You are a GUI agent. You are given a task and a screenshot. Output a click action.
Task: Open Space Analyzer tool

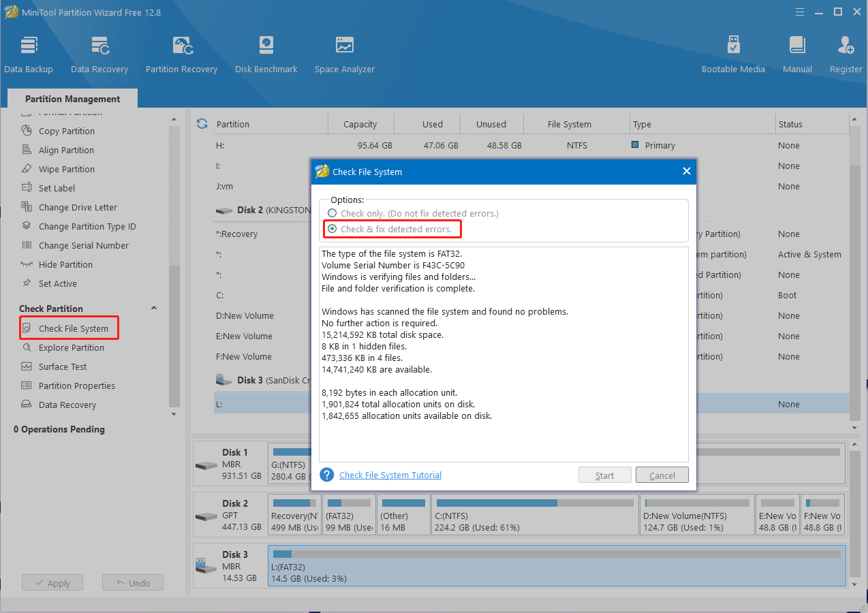[345, 54]
